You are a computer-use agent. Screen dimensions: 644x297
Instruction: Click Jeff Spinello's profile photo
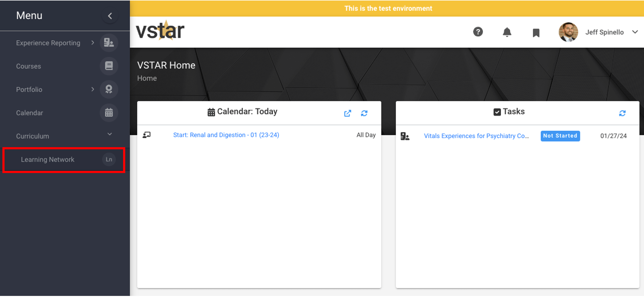[x=568, y=32]
